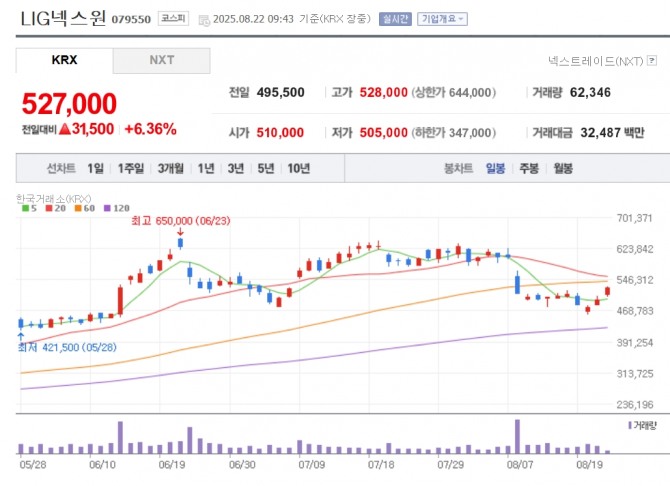Click the 넥스트레이드(NXT) link
The height and width of the screenshot is (486, 670).
596,61
